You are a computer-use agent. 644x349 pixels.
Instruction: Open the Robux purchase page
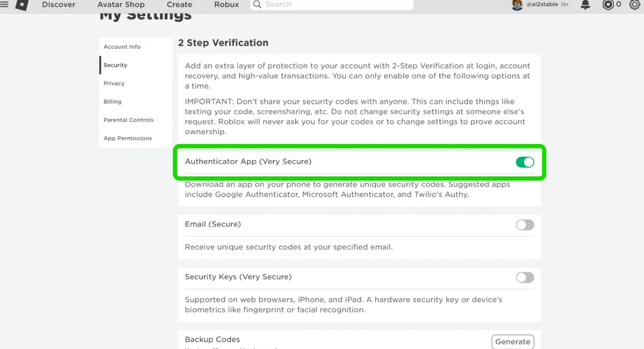pos(226,5)
